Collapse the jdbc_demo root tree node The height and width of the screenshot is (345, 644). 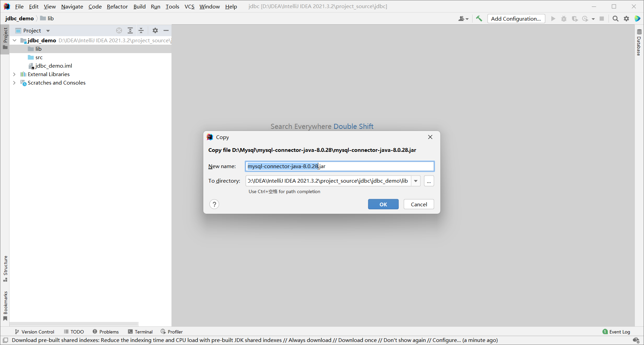pyautogui.click(x=15, y=40)
